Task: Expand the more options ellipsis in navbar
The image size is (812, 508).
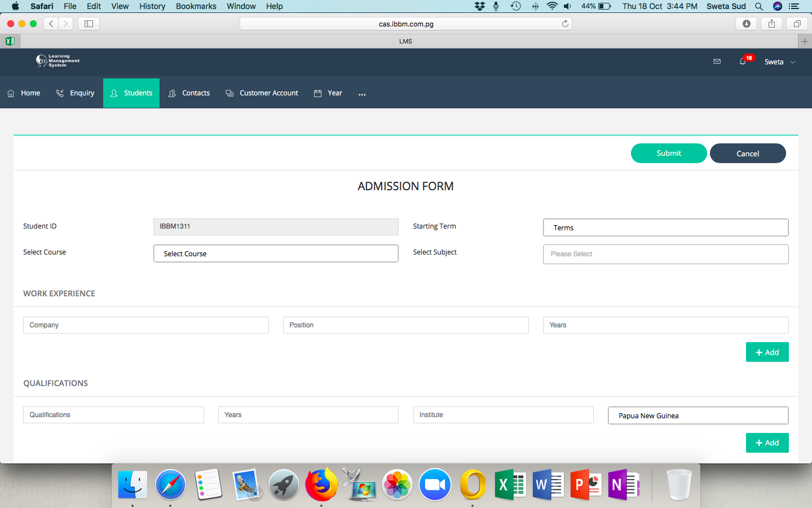Action: [x=362, y=94]
